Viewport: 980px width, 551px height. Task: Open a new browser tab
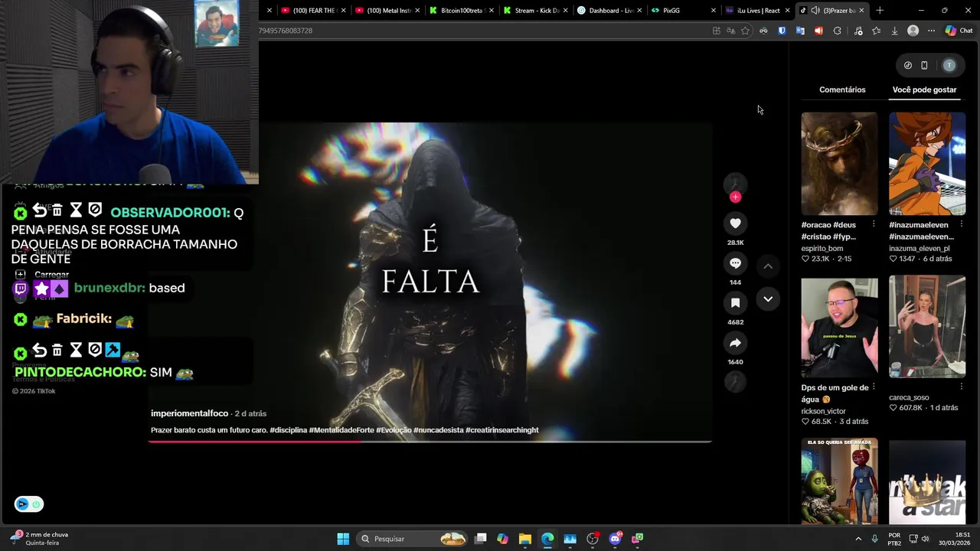coord(880,10)
